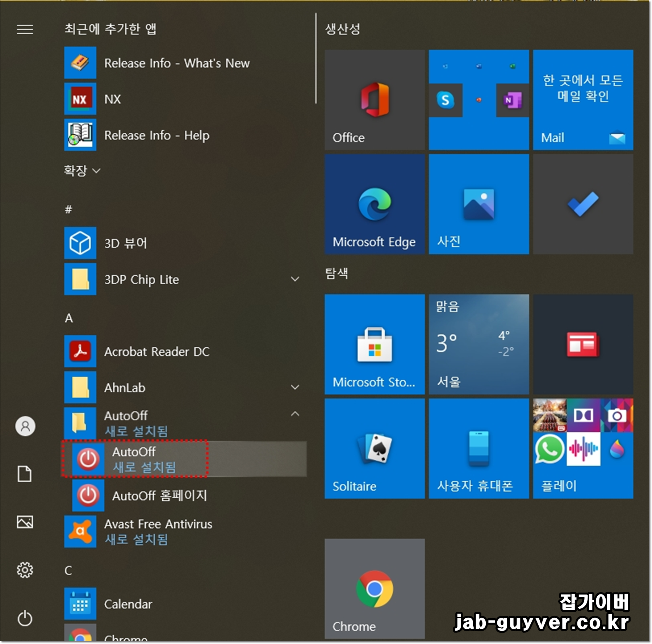Jump to the # letter group header
Image resolution: width=652 pixels, height=644 pixels.
tap(68, 209)
